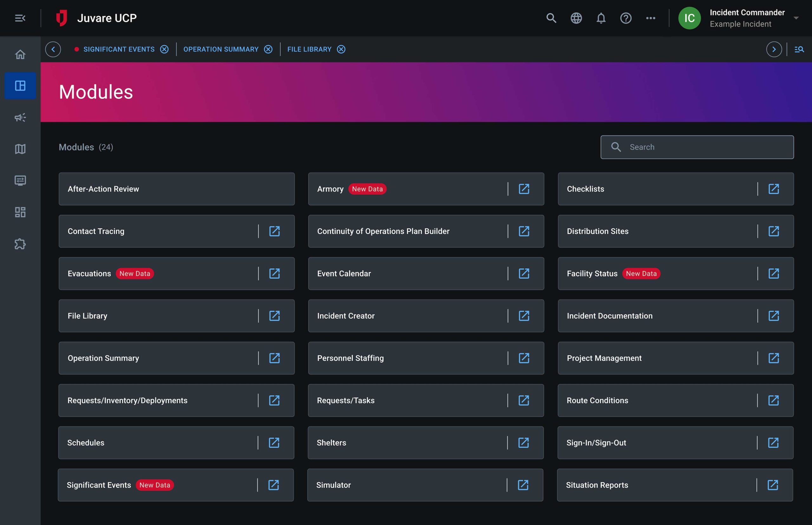Close the Operation Summary tab
The image size is (812, 525).
(268, 49)
